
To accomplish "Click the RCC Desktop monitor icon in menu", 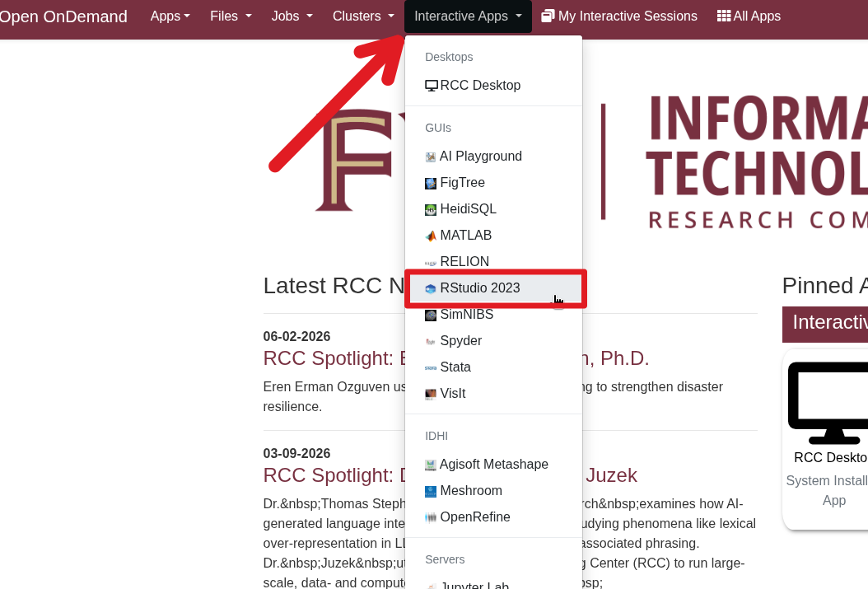I will coord(432,86).
